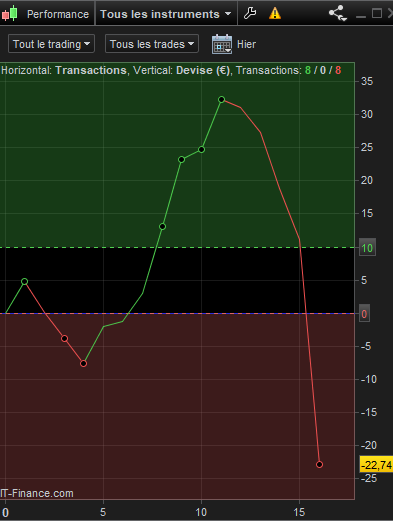Click the 15 tick on horizontal axis
Viewport: 393px width, 521px height.
tap(299, 512)
